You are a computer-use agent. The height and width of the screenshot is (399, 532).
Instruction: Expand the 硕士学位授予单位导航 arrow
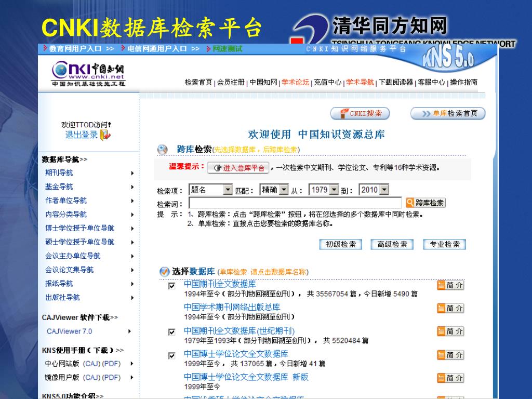(132, 242)
